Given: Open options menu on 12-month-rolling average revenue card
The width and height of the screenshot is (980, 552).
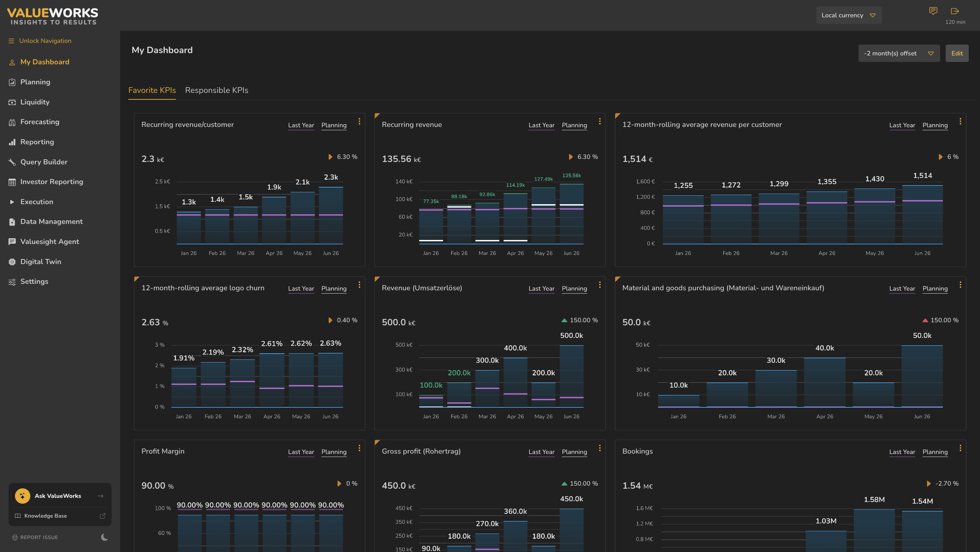Looking at the screenshot, I should coord(960,121).
